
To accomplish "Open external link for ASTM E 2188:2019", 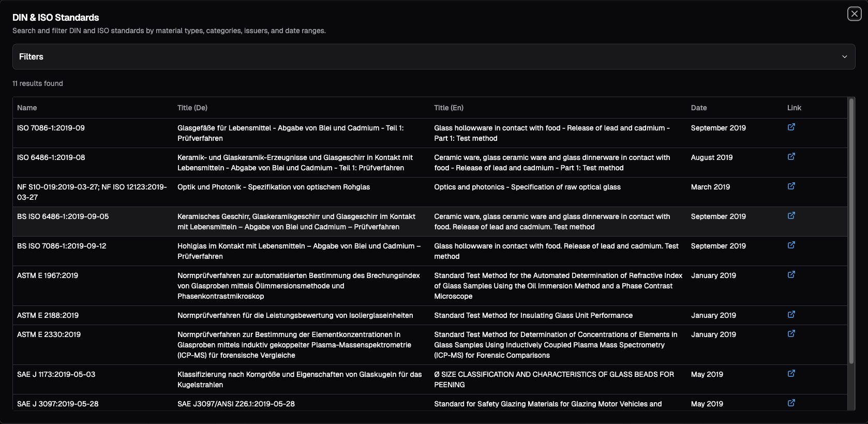I will [x=791, y=314].
